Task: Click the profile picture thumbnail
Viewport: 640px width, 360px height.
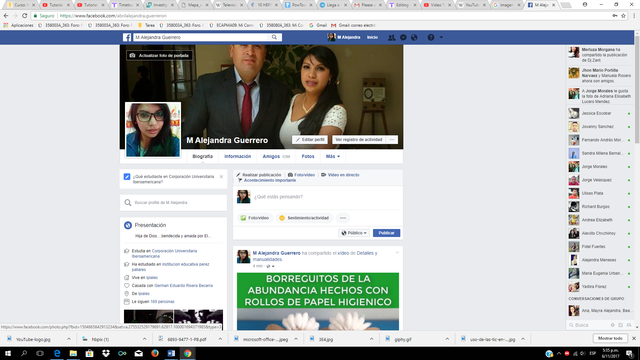Action: click(x=153, y=129)
